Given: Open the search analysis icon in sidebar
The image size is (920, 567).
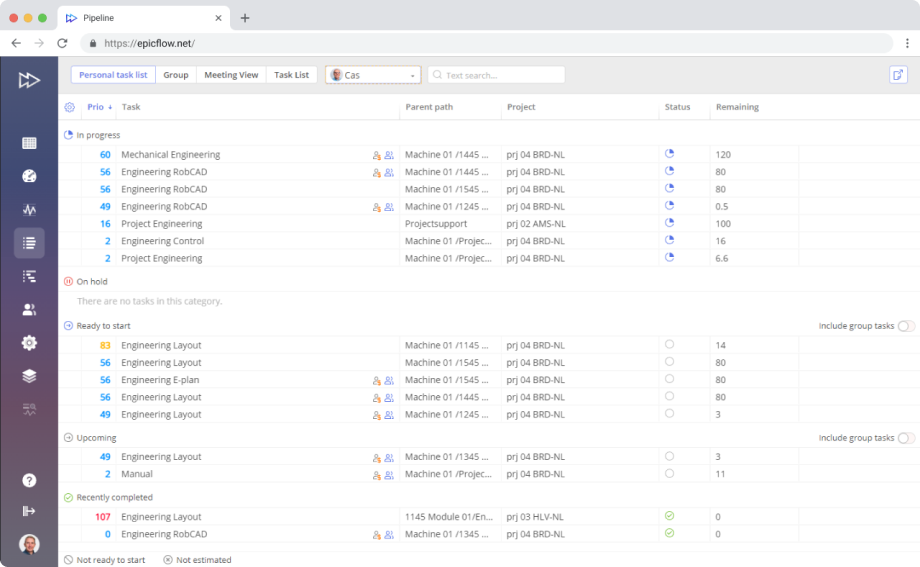Looking at the screenshot, I should tap(29, 409).
